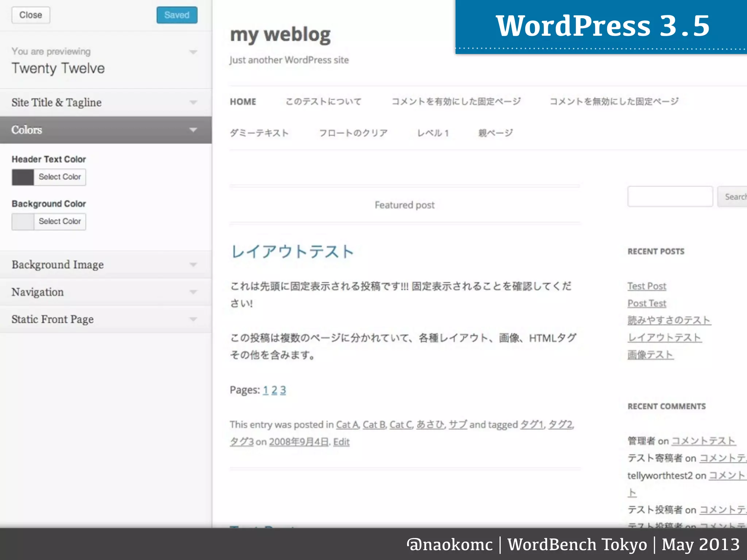Open the Background Color swatch
The width and height of the screenshot is (747, 560).
23,222
